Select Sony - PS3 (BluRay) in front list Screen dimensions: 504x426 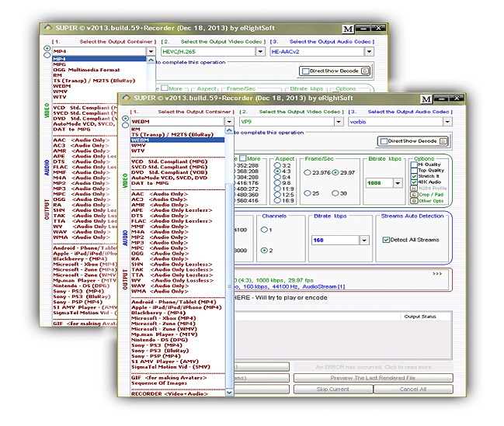click(x=160, y=351)
